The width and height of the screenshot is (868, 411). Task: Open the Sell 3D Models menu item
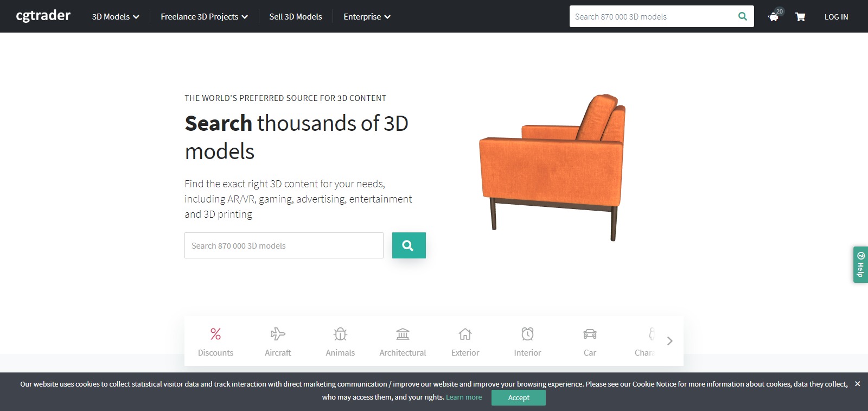[296, 17]
